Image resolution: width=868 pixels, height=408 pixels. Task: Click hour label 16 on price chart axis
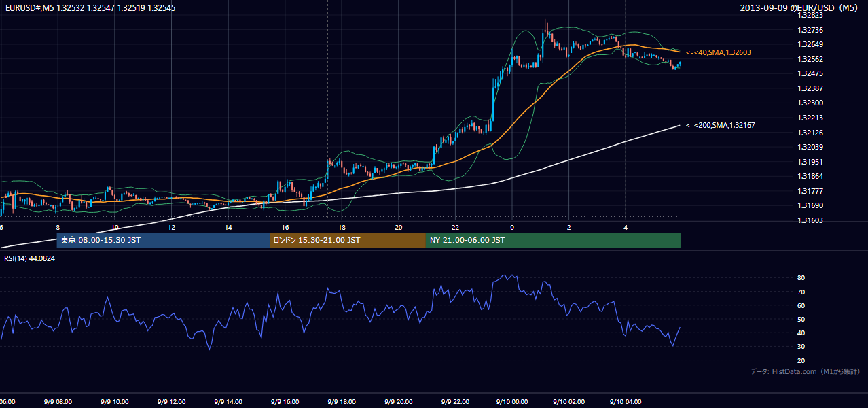(x=285, y=228)
